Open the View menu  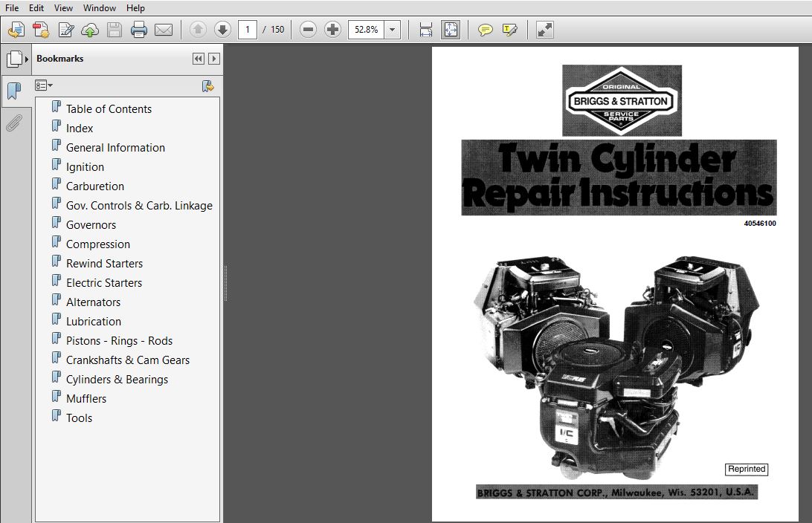pos(64,7)
